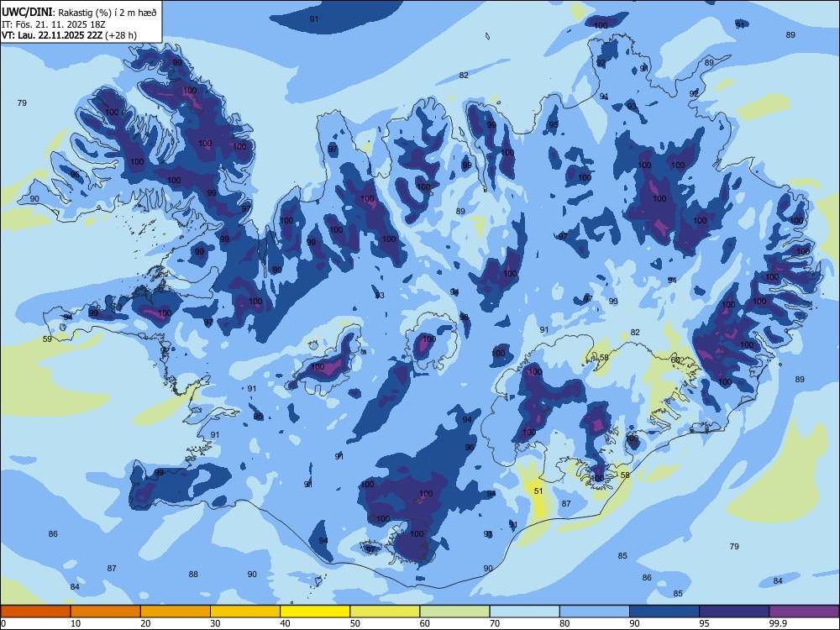Image resolution: width=840 pixels, height=630 pixels.
Task: Click the '98' value in central highlands
Action: pos(464,318)
